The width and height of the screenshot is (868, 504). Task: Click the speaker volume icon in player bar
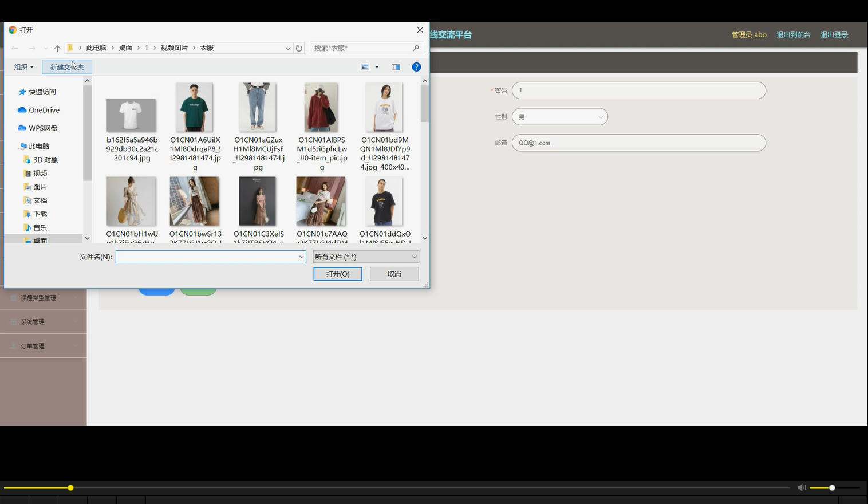801,487
